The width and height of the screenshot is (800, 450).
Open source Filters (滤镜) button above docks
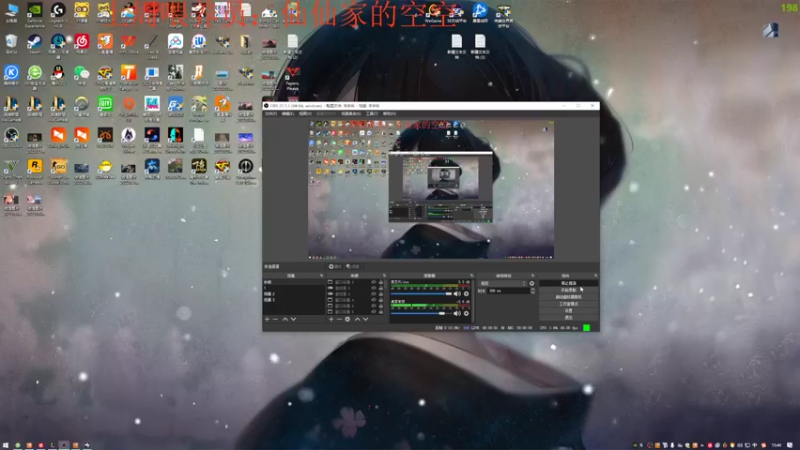point(353,266)
